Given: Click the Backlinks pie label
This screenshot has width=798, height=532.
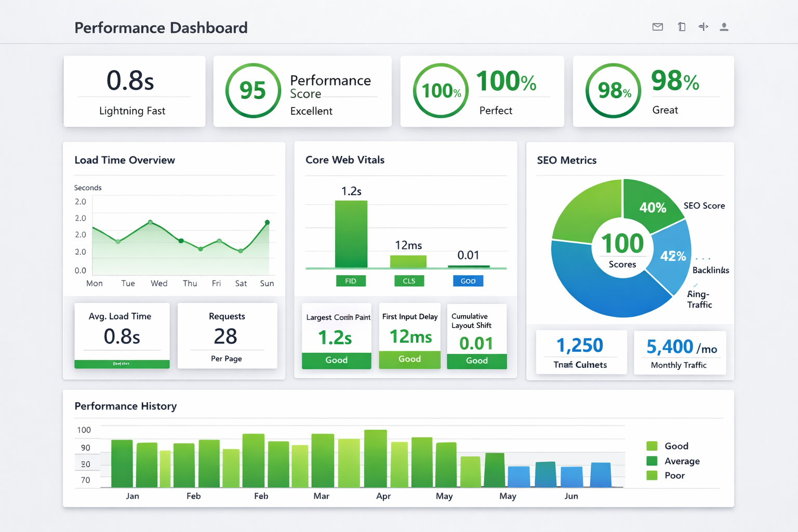Looking at the screenshot, I should pyautogui.click(x=711, y=270).
